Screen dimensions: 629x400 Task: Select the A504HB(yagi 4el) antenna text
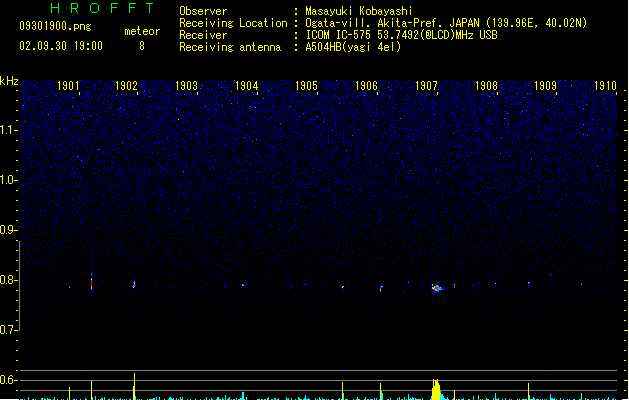(x=353, y=47)
